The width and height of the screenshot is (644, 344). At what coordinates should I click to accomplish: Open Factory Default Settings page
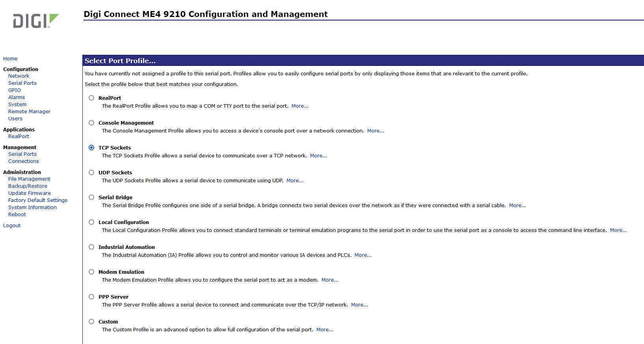tap(38, 200)
